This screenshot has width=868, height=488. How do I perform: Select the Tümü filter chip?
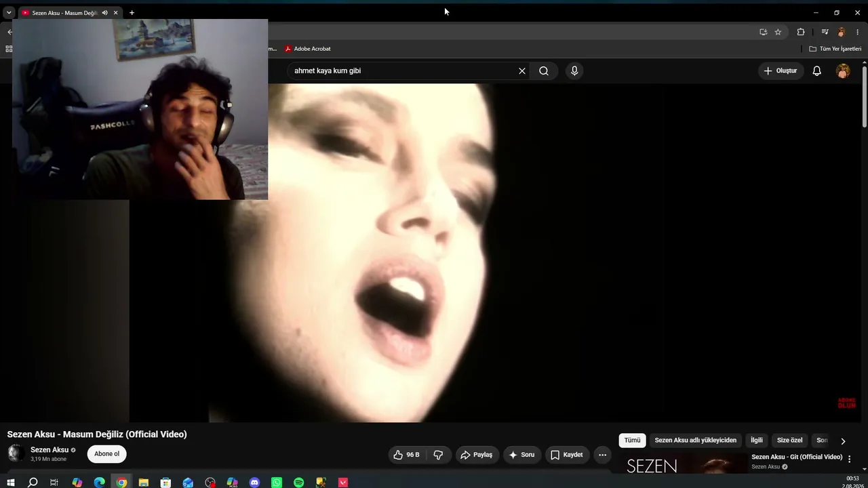(632, 441)
